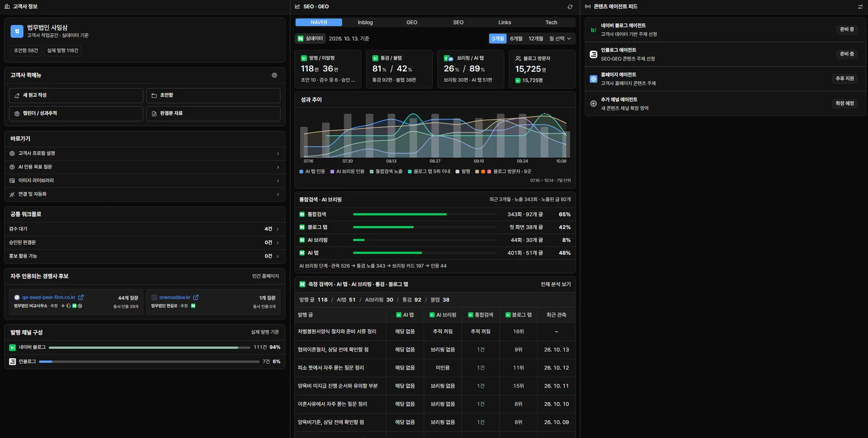Toggle the 발행 legend series

point(463,172)
